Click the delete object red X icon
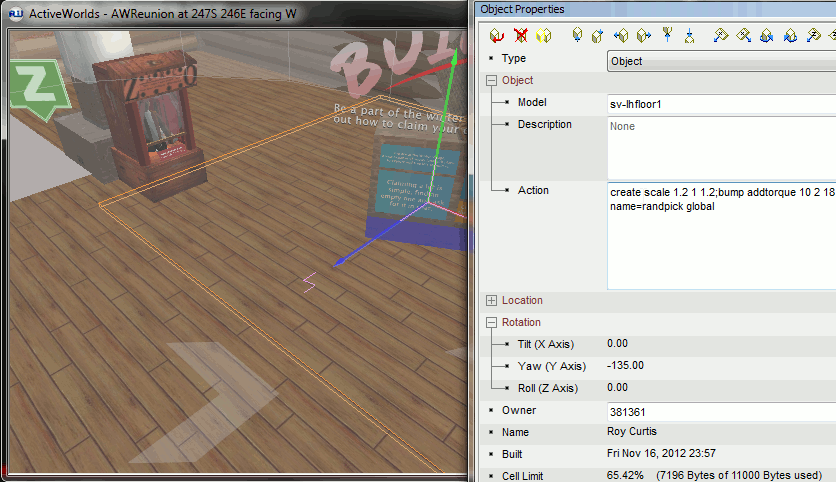Viewport: 836px width, 482px height. (520, 35)
